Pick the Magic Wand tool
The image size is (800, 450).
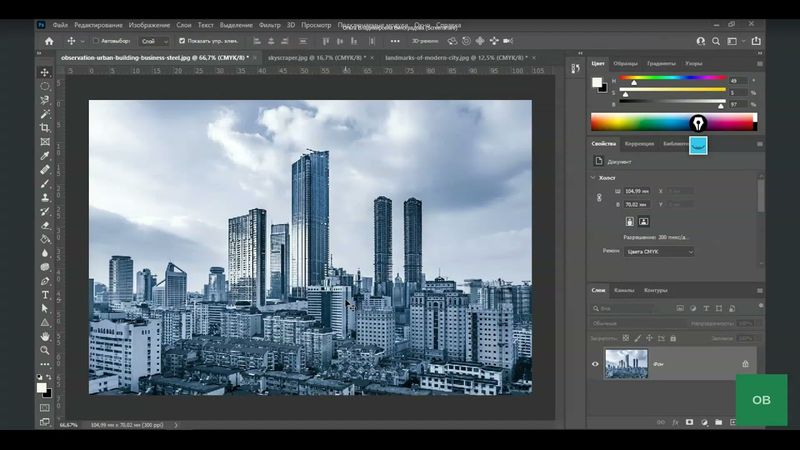point(45,114)
